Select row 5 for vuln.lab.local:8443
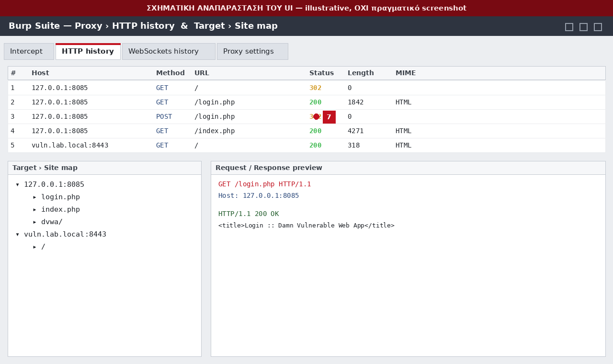Image resolution: width=613 pixels, height=364 pixels. pos(306,146)
